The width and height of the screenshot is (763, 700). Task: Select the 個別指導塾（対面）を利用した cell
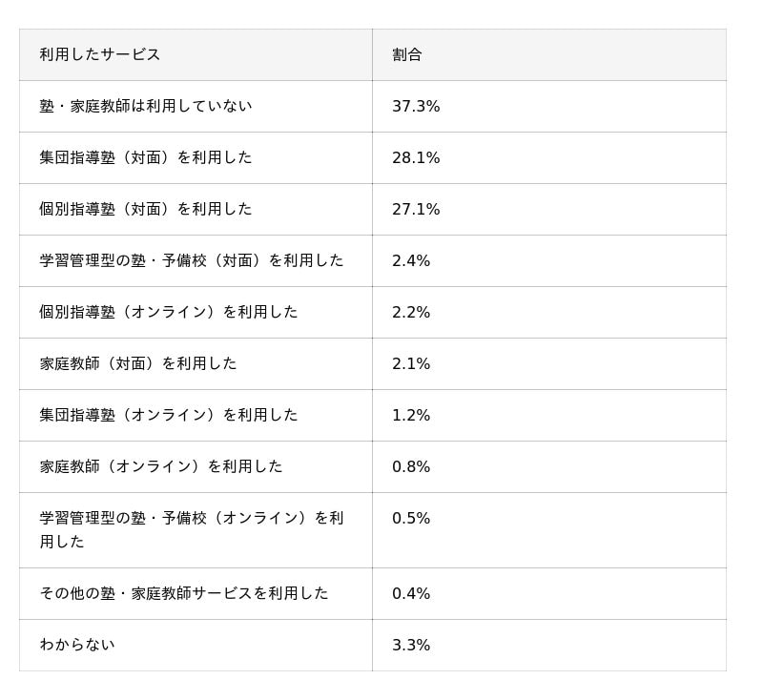[x=146, y=209]
